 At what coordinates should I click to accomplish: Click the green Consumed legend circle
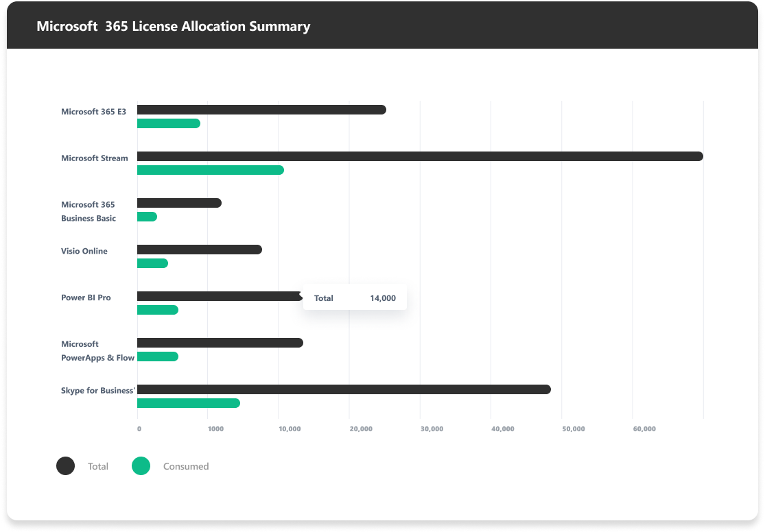pos(141,466)
